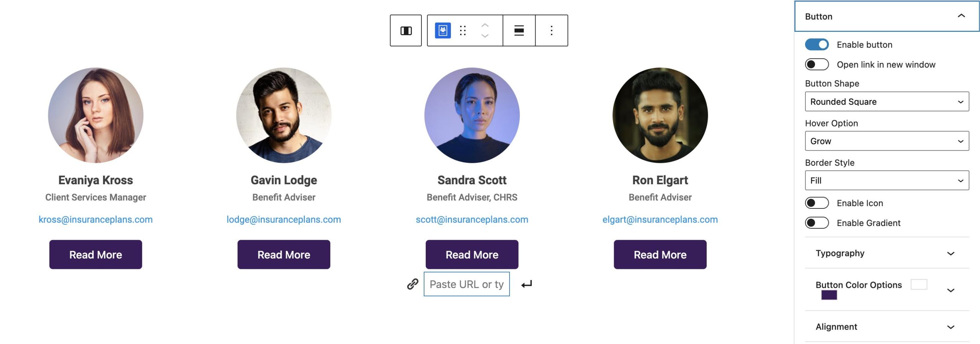
Task: Select the parent columns block icon
Action: (x=406, y=31)
